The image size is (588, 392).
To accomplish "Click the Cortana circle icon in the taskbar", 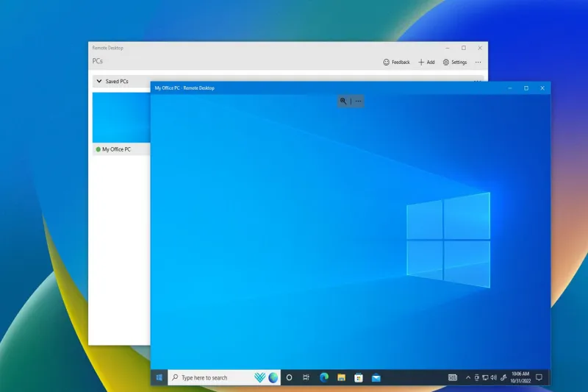I will (289, 377).
